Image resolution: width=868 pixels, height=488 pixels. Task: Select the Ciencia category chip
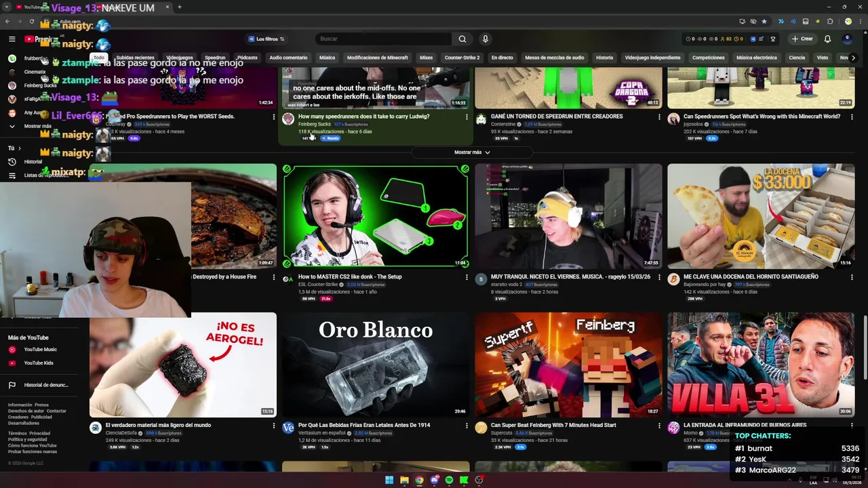click(797, 58)
